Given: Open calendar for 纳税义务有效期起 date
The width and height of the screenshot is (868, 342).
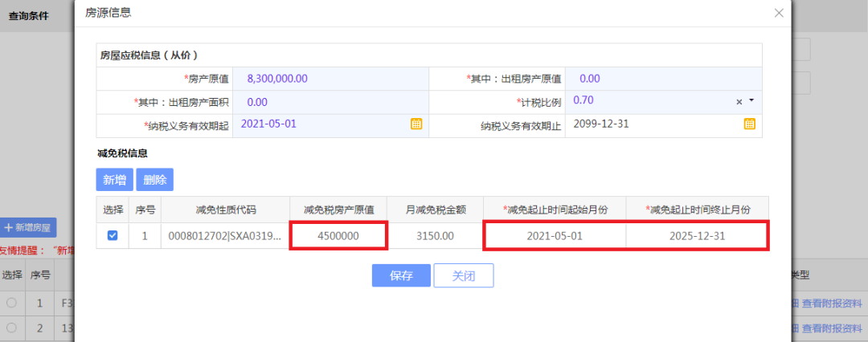Looking at the screenshot, I should click(x=416, y=124).
